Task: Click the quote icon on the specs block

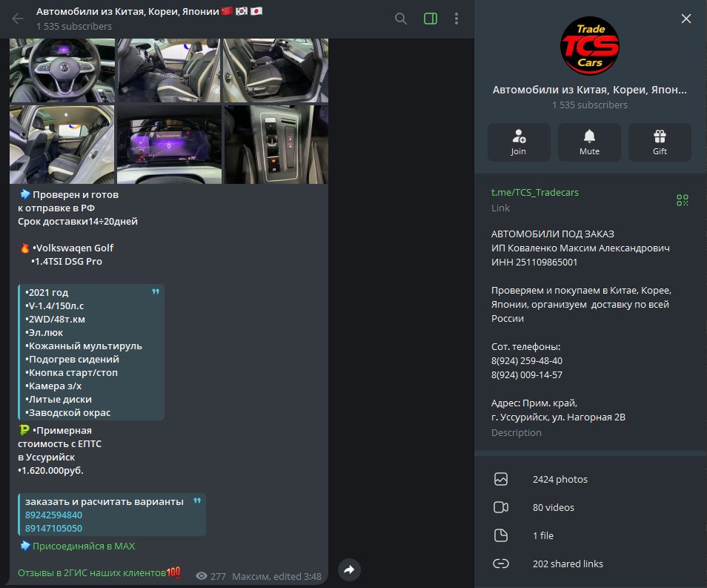Action: [156, 291]
